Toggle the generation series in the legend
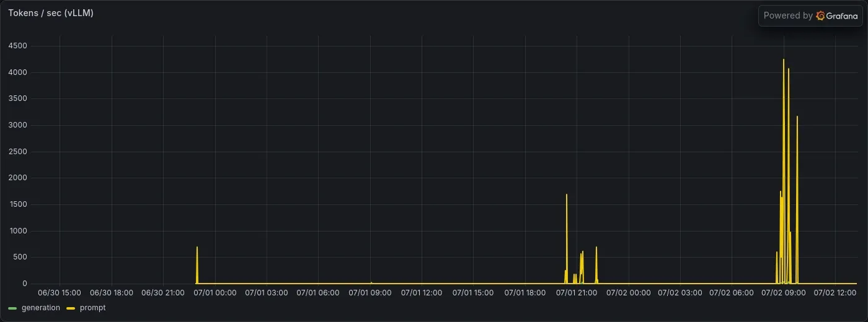The width and height of the screenshot is (868, 322). [x=41, y=308]
